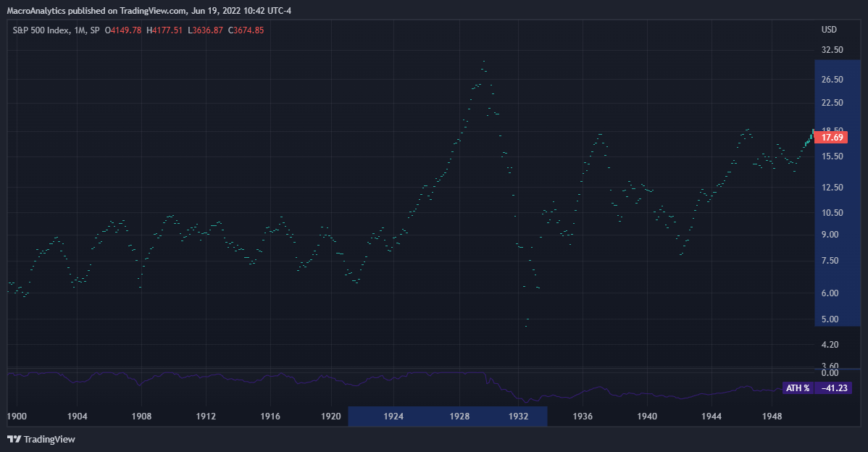Viewport: 868px width, 452px height.
Task: Click the ATH value -41.23 label
Action: coord(834,388)
